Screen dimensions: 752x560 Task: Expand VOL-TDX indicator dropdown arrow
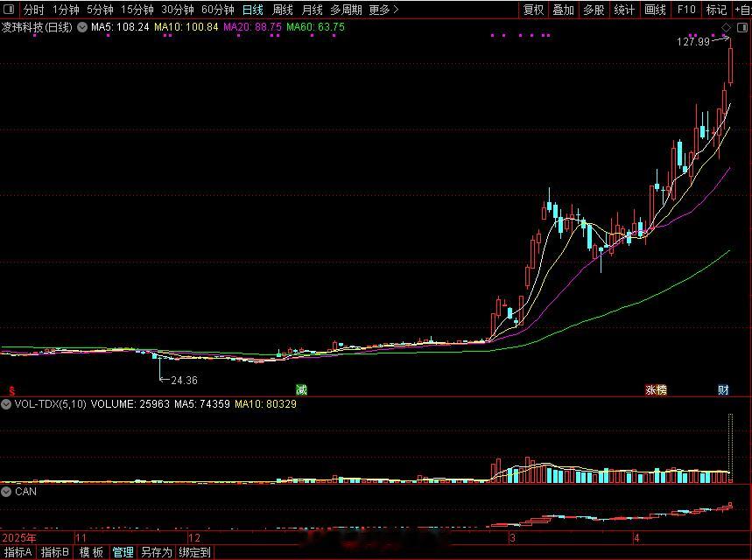6,404
